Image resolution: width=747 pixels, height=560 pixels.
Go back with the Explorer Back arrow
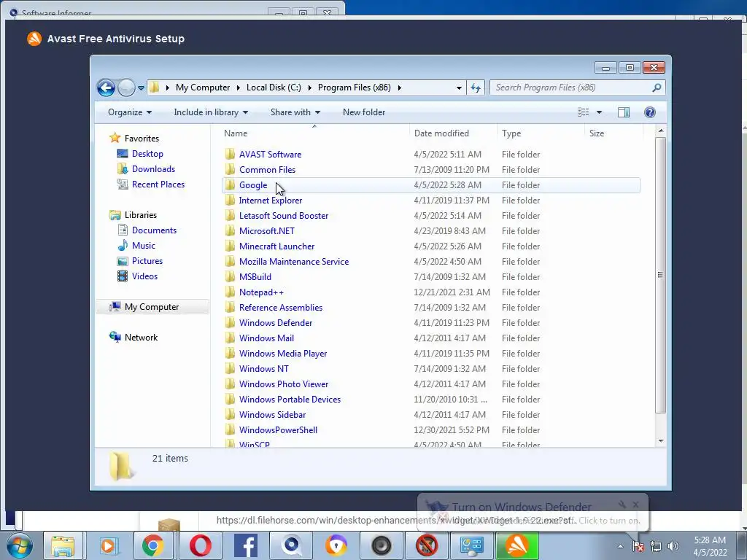click(106, 87)
